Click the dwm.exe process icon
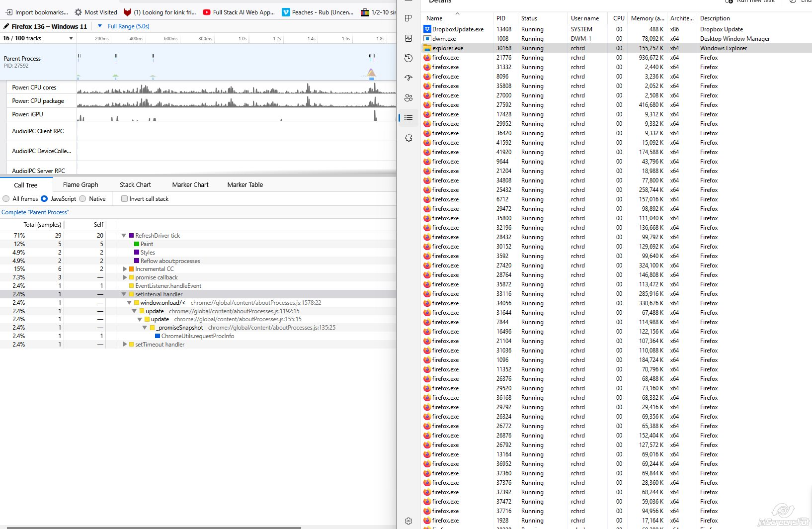The width and height of the screenshot is (812, 529). tap(427, 39)
